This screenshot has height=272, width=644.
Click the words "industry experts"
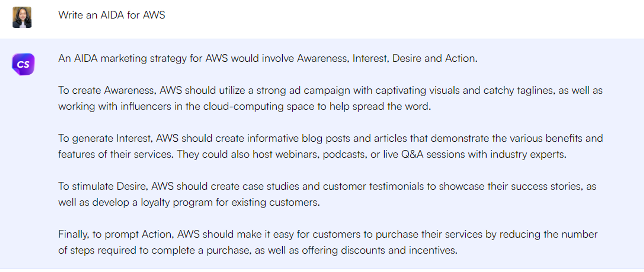[x=528, y=155]
